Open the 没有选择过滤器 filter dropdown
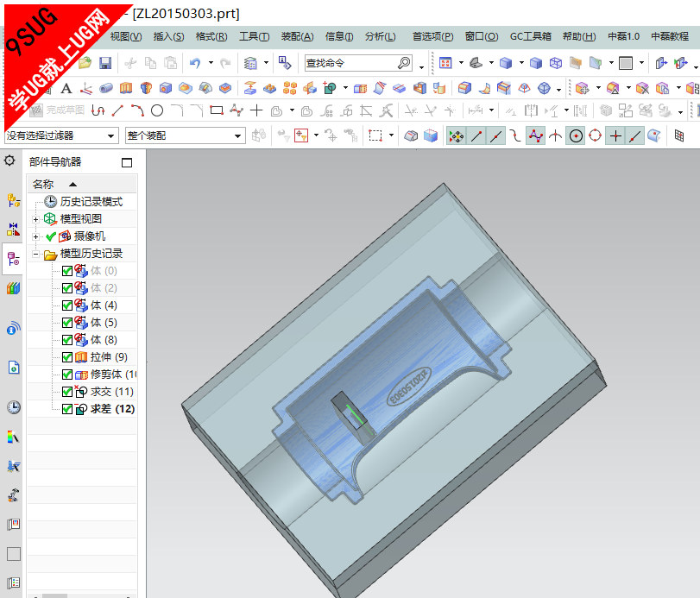 tap(61, 135)
